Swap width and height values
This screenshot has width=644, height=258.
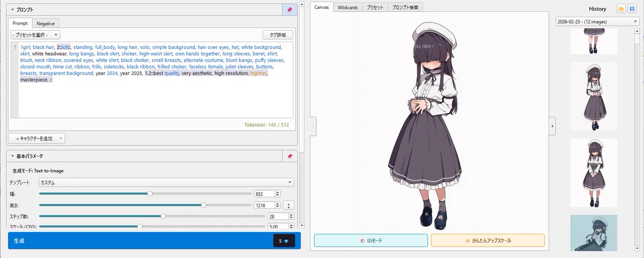(x=289, y=205)
